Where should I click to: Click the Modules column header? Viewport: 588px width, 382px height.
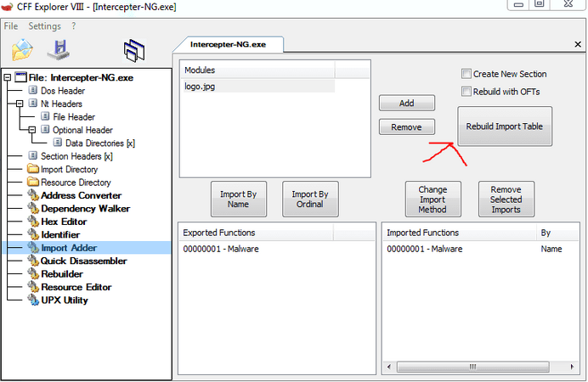coord(258,70)
